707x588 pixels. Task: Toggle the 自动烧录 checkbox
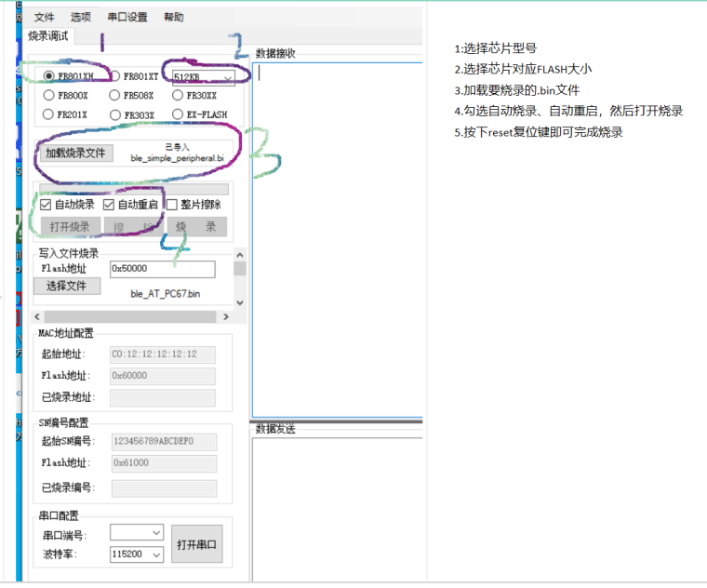46,205
